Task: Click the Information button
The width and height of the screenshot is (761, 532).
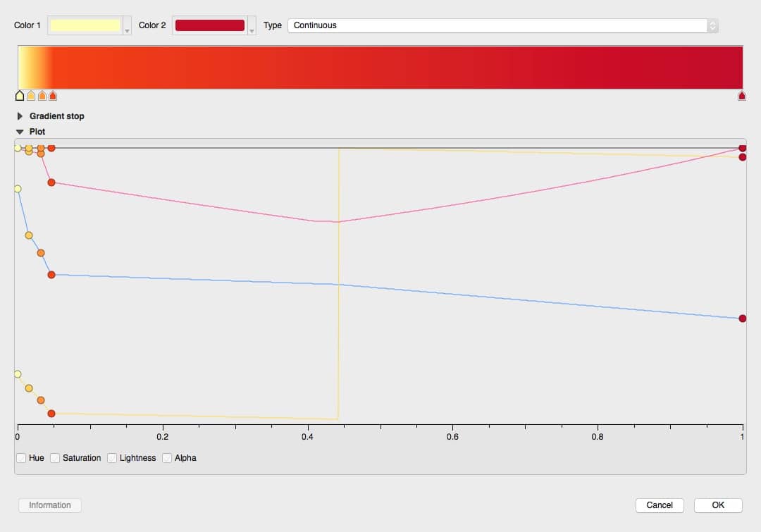Action: [x=50, y=505]
